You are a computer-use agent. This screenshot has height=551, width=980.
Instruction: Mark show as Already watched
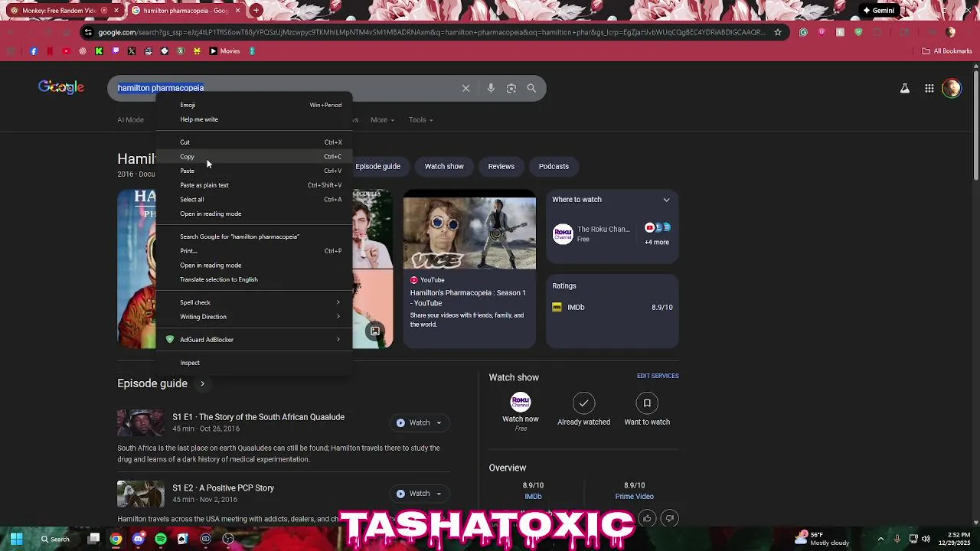pos(583,410)
